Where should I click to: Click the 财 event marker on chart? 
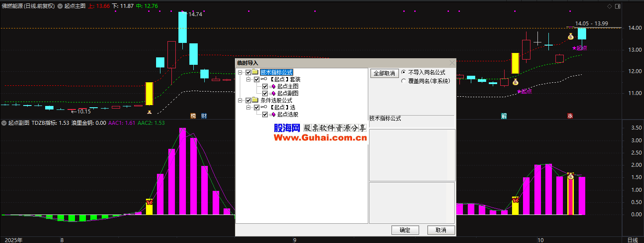[204, 116]
